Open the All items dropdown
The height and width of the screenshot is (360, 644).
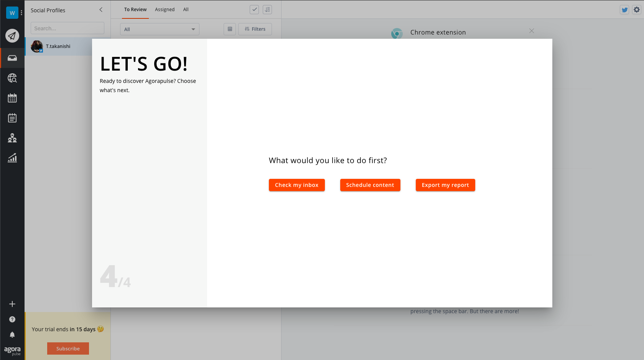160,29
